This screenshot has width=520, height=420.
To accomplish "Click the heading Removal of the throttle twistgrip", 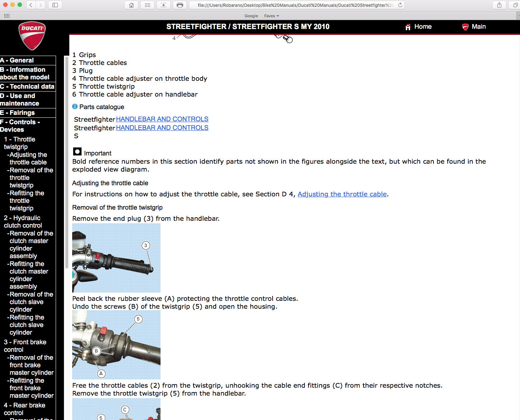I will point(117,207).
